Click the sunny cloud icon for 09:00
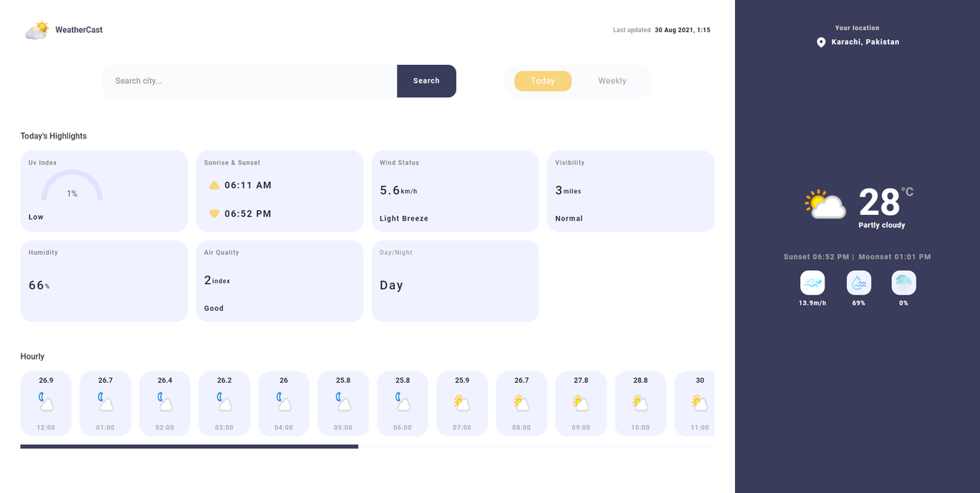This screenshot has height=493, width=980. tap(580, 402)
